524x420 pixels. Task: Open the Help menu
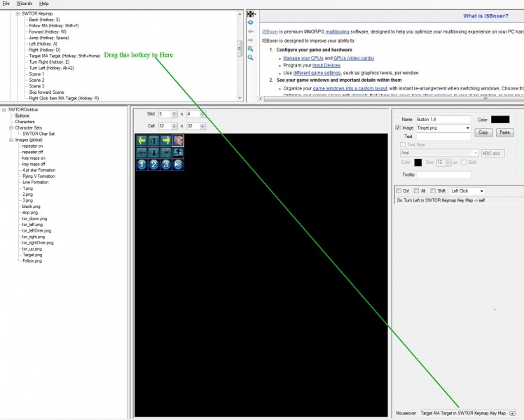43,3
